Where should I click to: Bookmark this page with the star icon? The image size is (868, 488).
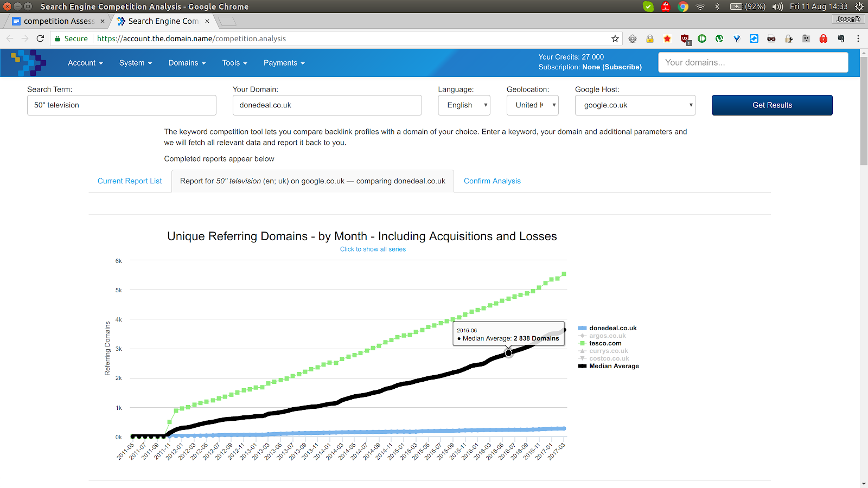tap(615, 38)
